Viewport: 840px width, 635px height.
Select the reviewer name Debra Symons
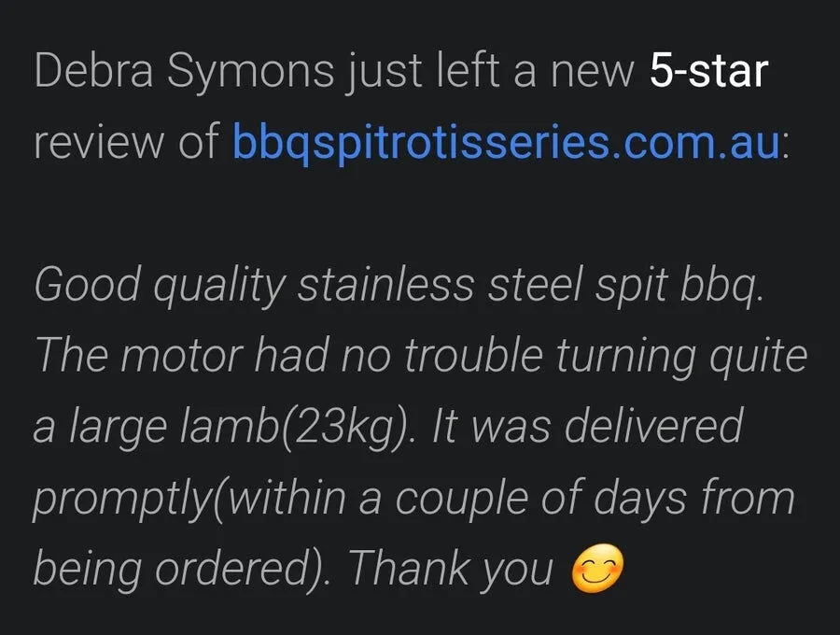182,71
